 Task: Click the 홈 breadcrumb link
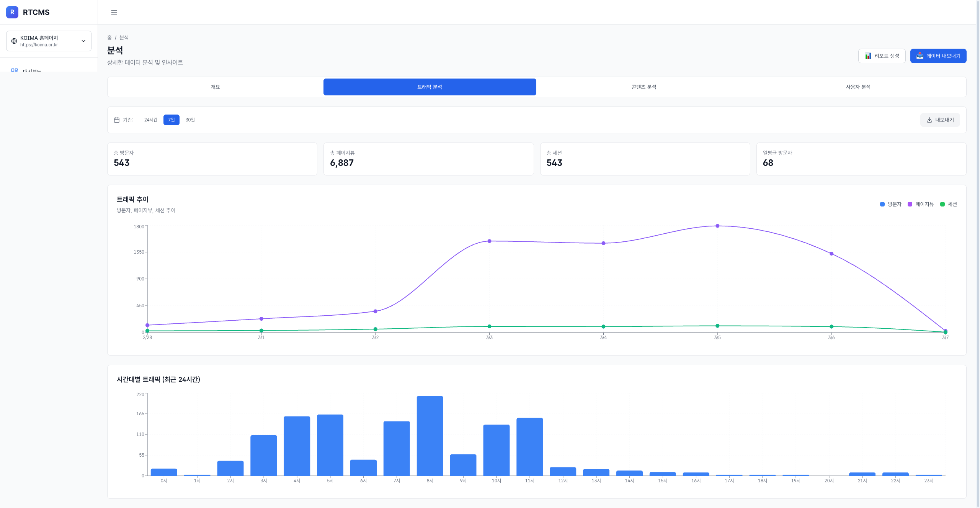(x=109, y=38)
